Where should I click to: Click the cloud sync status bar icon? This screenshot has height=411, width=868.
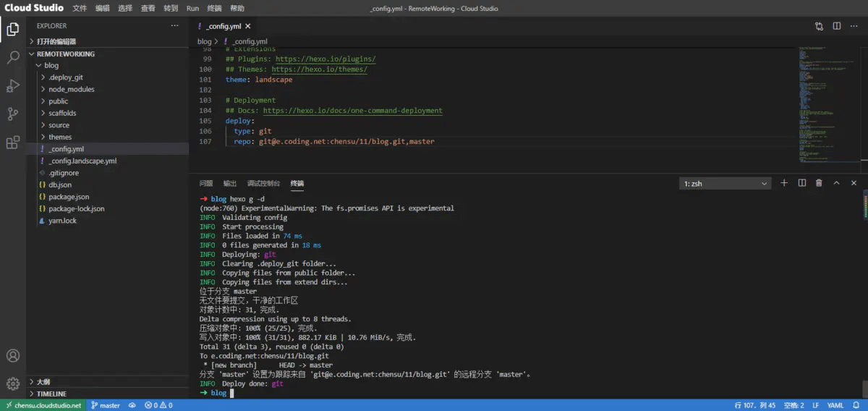click(133, 405)
